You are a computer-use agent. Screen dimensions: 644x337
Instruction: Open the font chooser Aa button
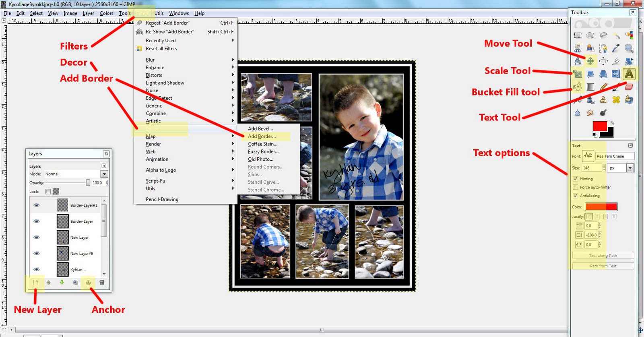[588, 156]
